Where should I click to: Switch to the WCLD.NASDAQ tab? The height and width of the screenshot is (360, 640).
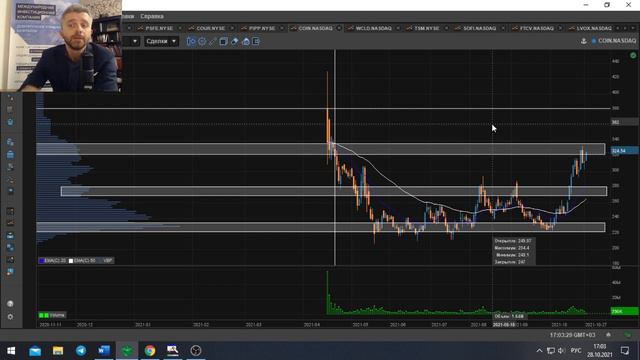373,28
